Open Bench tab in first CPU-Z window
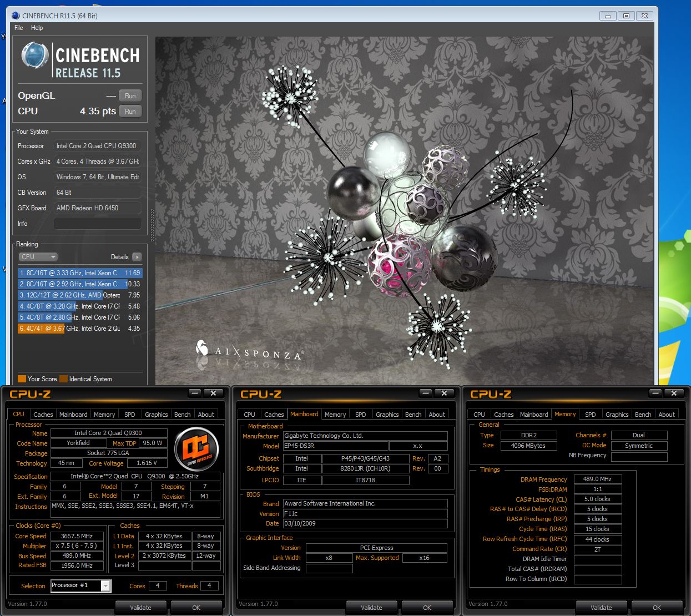 pyautogui.click(x=183, y=415)
